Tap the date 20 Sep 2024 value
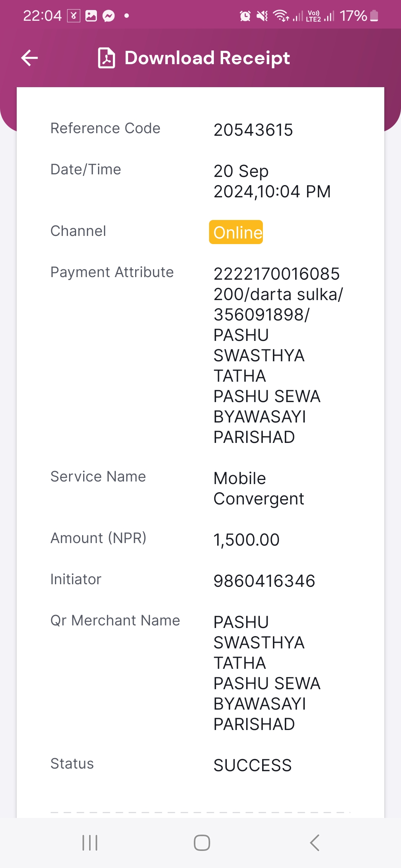 [x=272, y=181]
